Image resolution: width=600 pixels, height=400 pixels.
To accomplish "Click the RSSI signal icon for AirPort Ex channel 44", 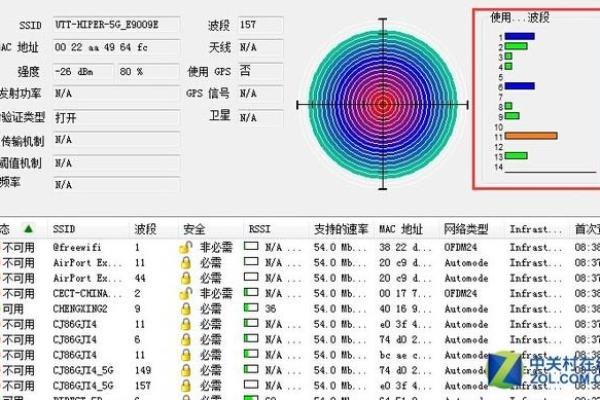I will click(251, 277).
